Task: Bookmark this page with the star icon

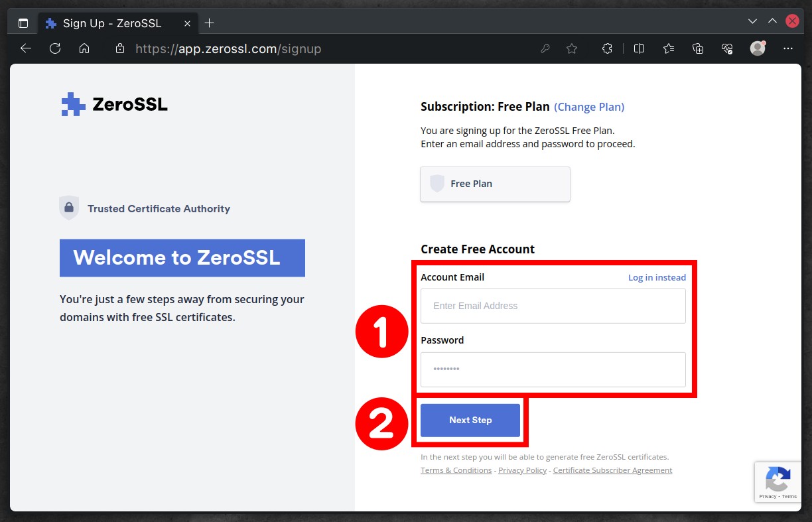Action: 572,48
